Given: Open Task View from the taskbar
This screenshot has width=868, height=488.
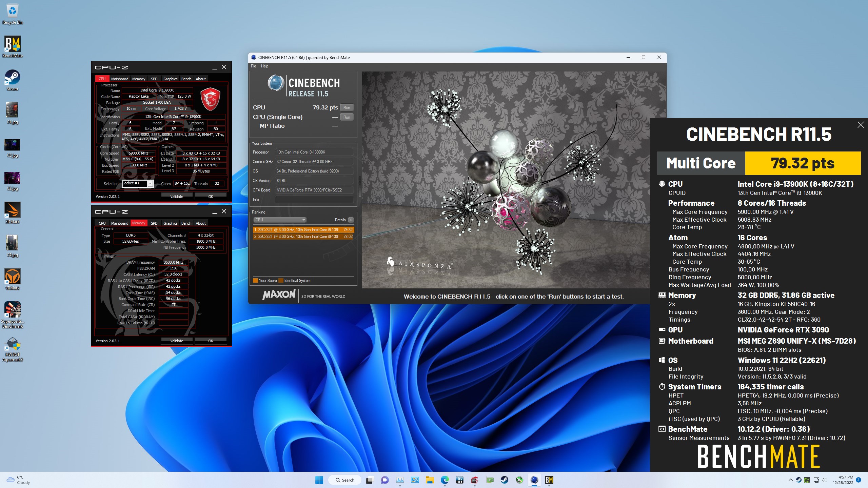Looking at the screenshot, I should (x=369, y=480).
